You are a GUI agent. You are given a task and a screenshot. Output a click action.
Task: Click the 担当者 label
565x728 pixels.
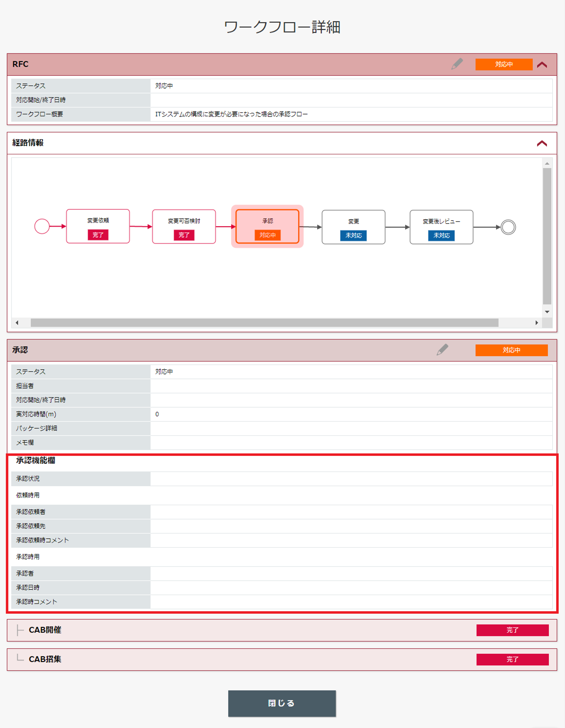coord(25,386)
